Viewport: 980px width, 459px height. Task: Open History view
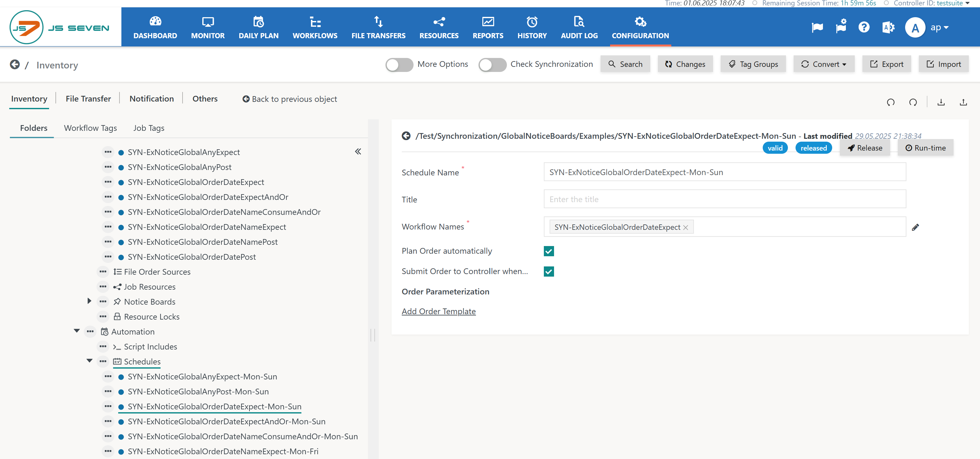(532, 27)
